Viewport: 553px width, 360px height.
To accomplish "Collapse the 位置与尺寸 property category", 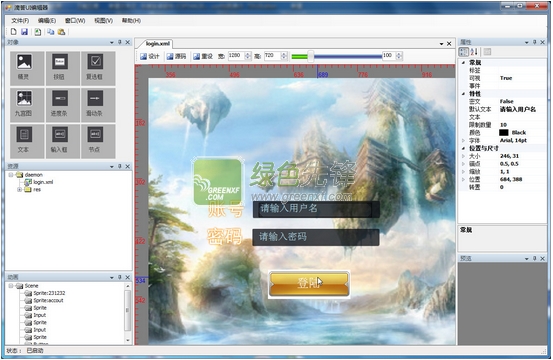I will (463, 148).
